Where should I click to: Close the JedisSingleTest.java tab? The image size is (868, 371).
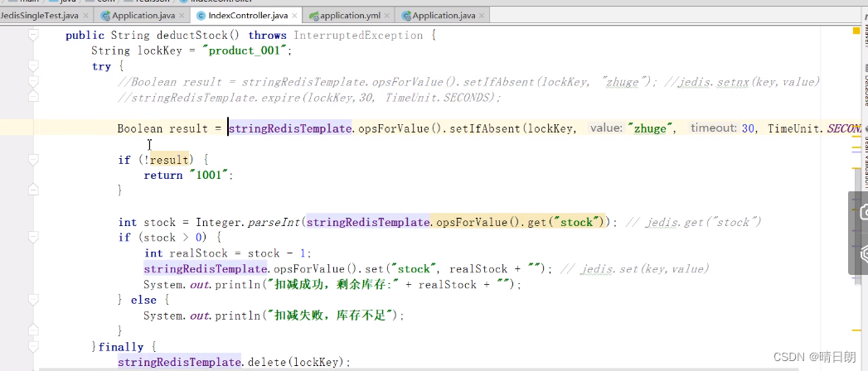[x=85, y=16]
